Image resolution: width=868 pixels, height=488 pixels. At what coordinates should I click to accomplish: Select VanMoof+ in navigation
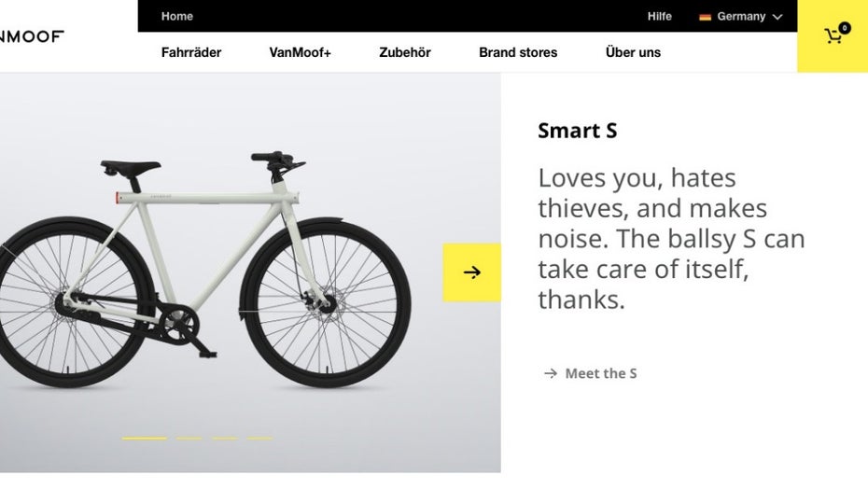[x=300, y=52]
